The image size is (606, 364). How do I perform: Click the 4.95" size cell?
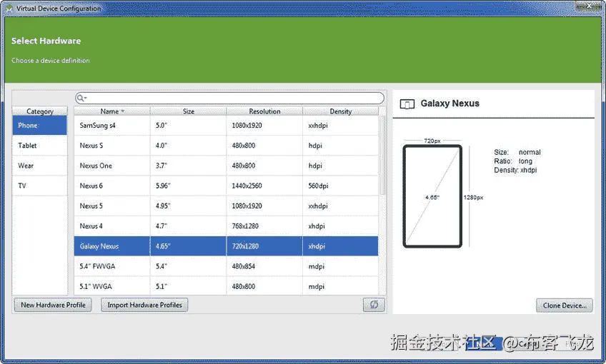[188, 206]
